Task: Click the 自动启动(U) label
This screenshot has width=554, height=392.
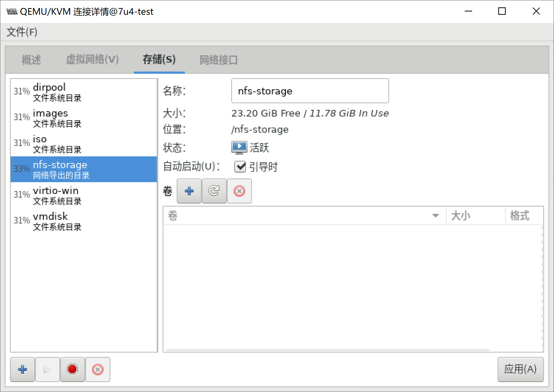Action: 191,166
